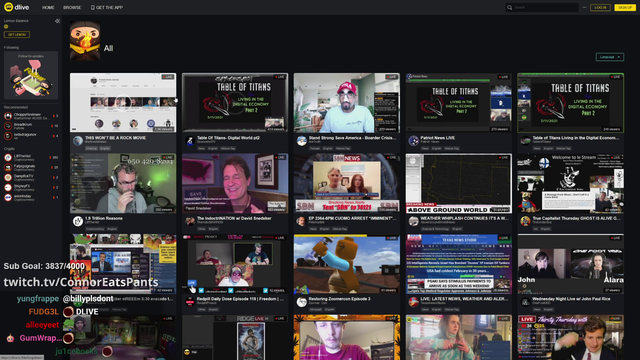
Task: Open Redpill Daily Dose Episode 119 thumbnail
Action: [235, 264]
